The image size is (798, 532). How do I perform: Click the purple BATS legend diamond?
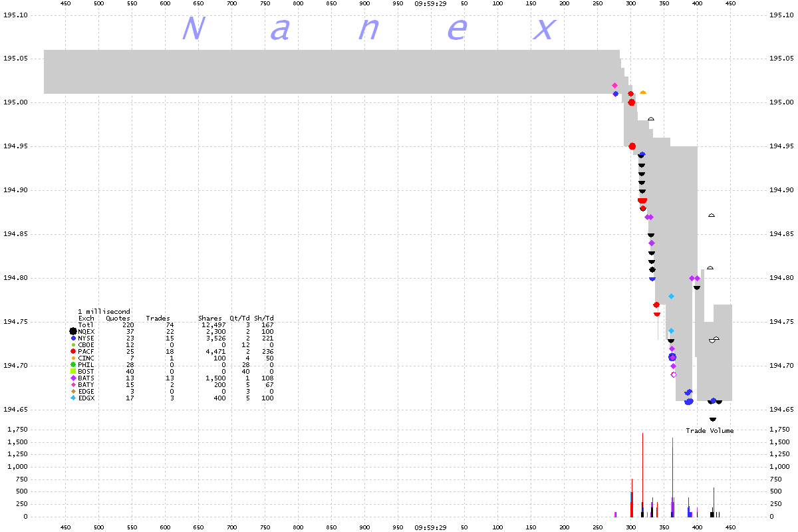[x=72, y=378]
